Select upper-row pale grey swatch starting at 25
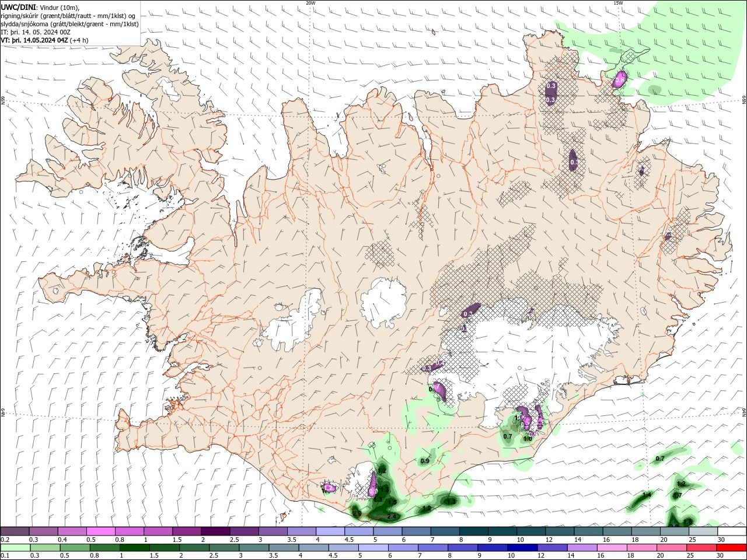Image resolution: width=747 pixels, height=560 pixels. tap(704, 531)
